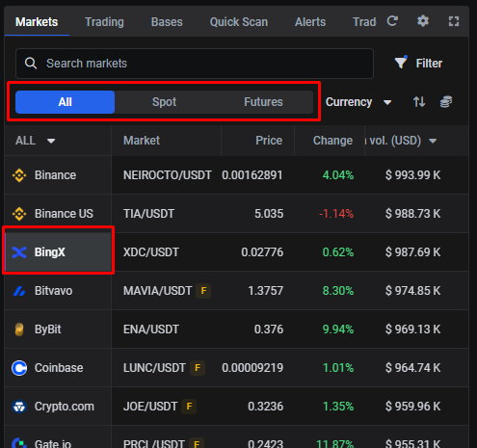Sort by the Market column header

click(x=142, y=141)
